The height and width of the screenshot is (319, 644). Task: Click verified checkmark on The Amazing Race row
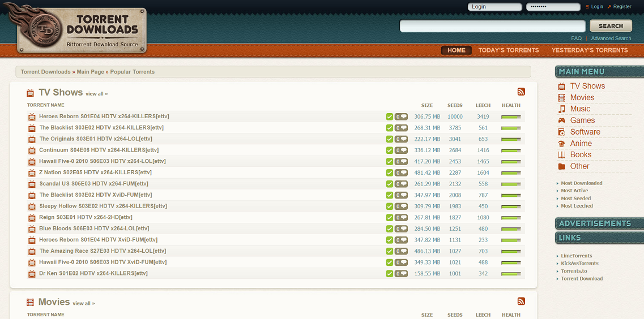389,251
